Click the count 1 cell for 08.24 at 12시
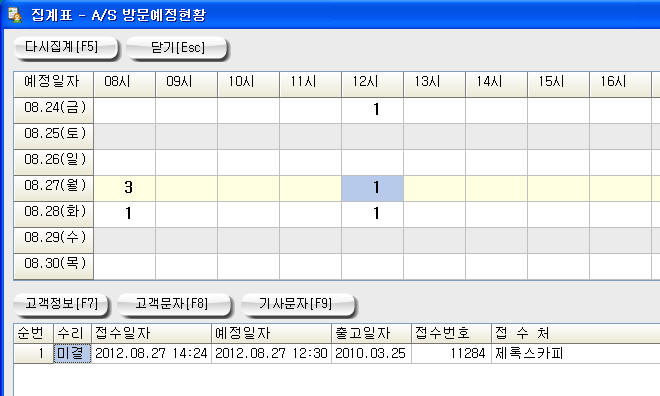Image resolution: width=660 pixels, height=396 pixels. [x=372, y=110]
